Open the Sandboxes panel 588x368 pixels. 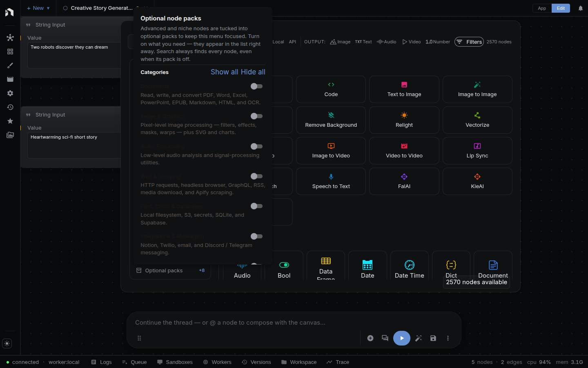click(x=175, y=362)
